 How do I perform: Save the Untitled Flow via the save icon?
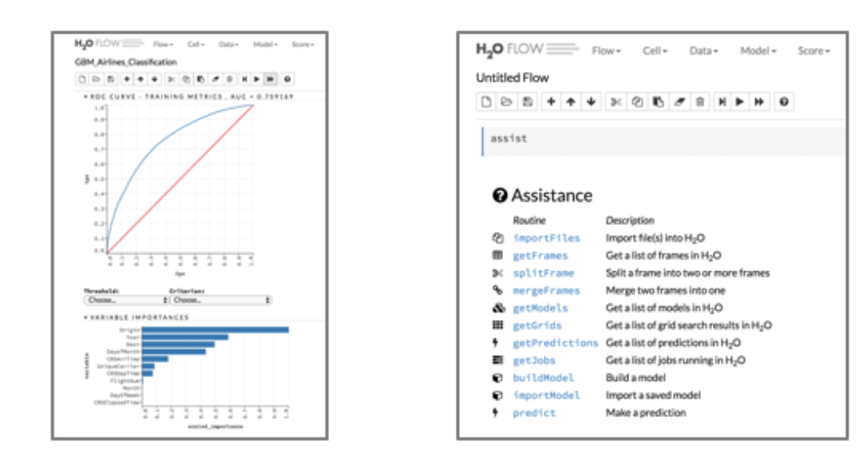(527, 98)
